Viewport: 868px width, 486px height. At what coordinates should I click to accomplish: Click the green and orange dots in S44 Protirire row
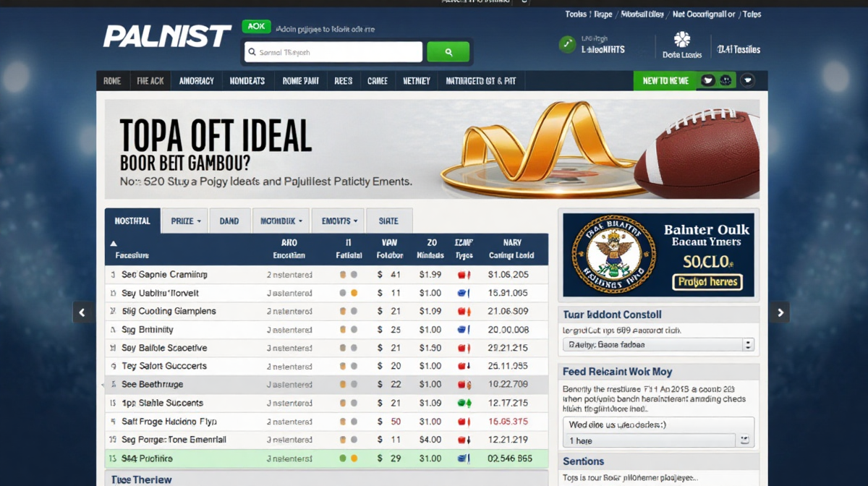[348, 459]
